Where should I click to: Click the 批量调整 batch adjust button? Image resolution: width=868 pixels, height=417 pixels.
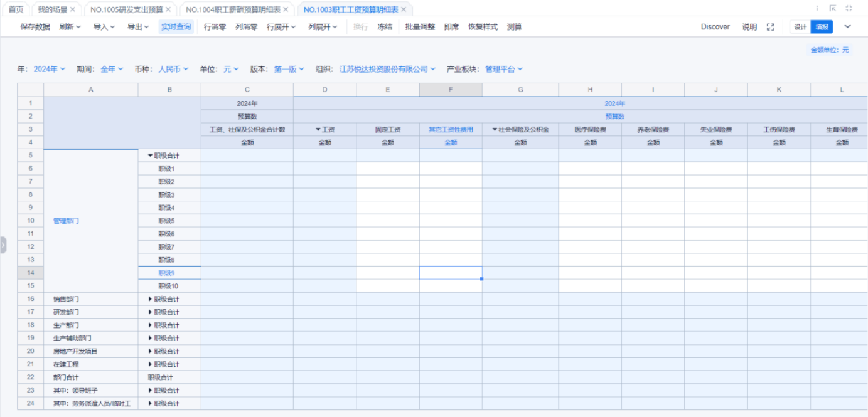(420, 27)
